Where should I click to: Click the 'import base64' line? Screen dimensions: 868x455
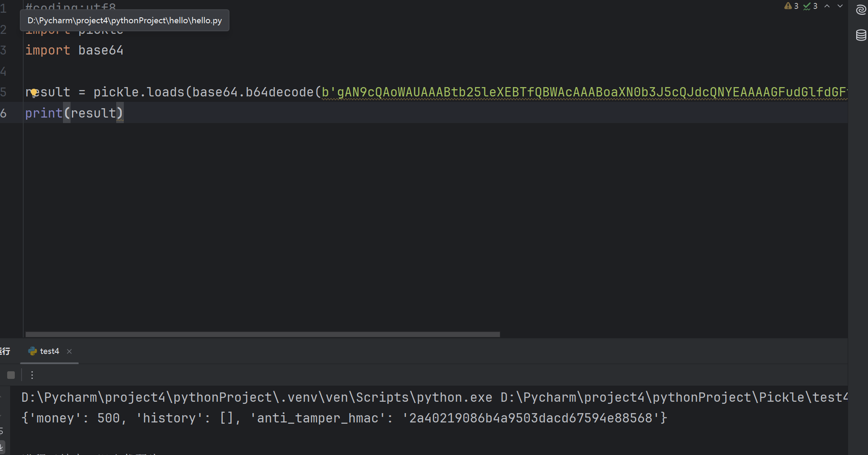74,50
